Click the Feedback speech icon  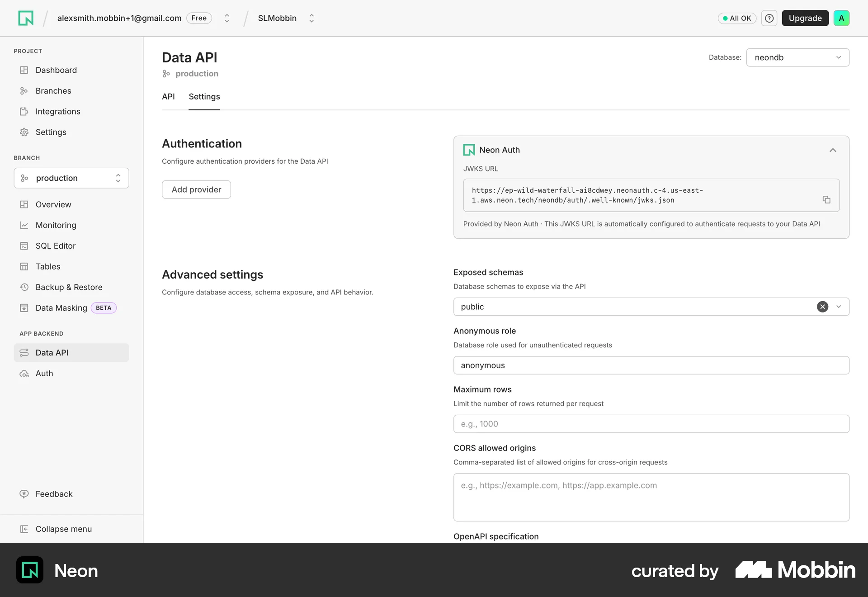(x=24, y=494)
